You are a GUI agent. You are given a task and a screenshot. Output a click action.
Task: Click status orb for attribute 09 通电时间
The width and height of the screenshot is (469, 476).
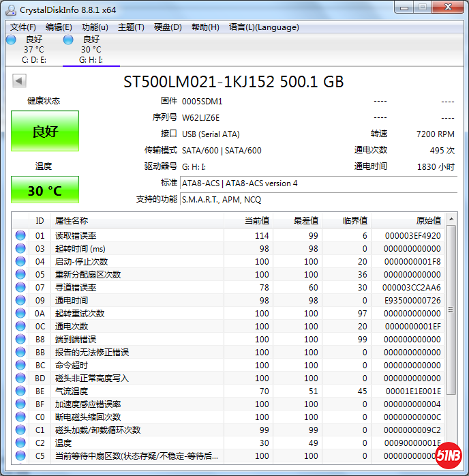coord(20,301)
